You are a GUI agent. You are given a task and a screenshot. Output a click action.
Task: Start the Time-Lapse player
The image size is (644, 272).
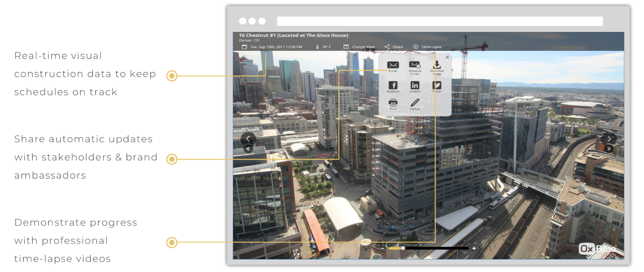coord(427,47)
